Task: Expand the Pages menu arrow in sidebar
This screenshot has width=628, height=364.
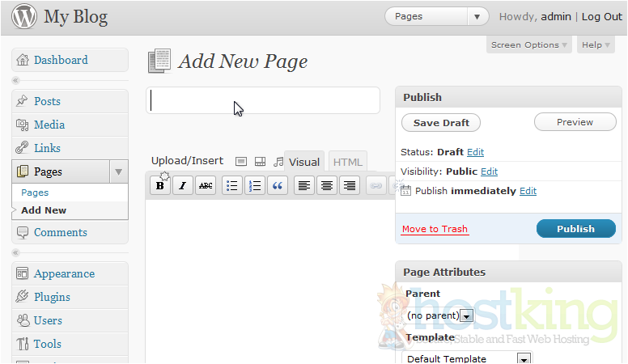Action: click(x=118, y=171)
